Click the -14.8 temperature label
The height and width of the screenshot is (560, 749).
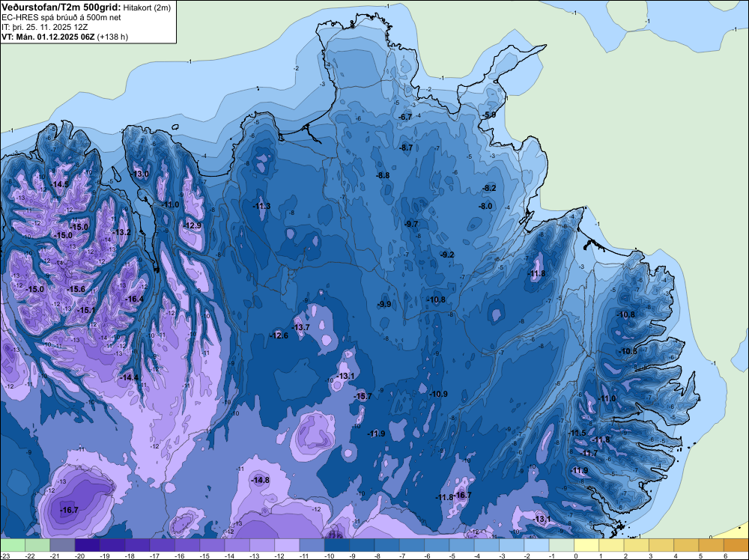[x=261, y=480]
